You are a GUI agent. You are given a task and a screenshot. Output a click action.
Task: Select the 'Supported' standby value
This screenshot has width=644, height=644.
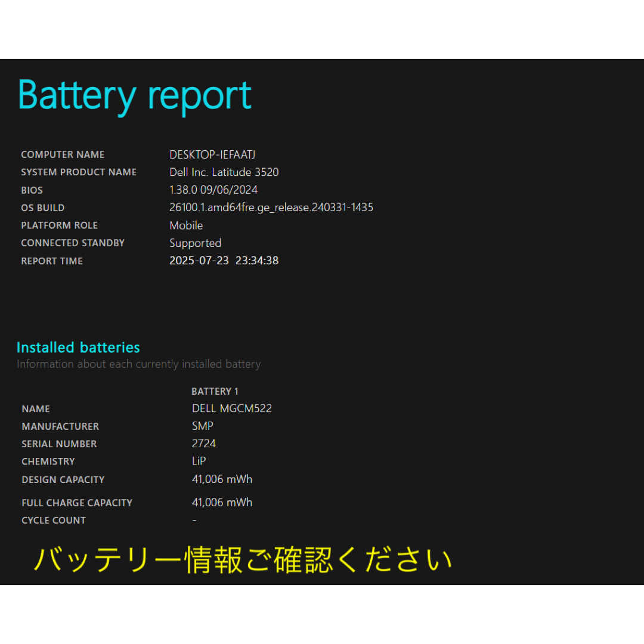196,243
